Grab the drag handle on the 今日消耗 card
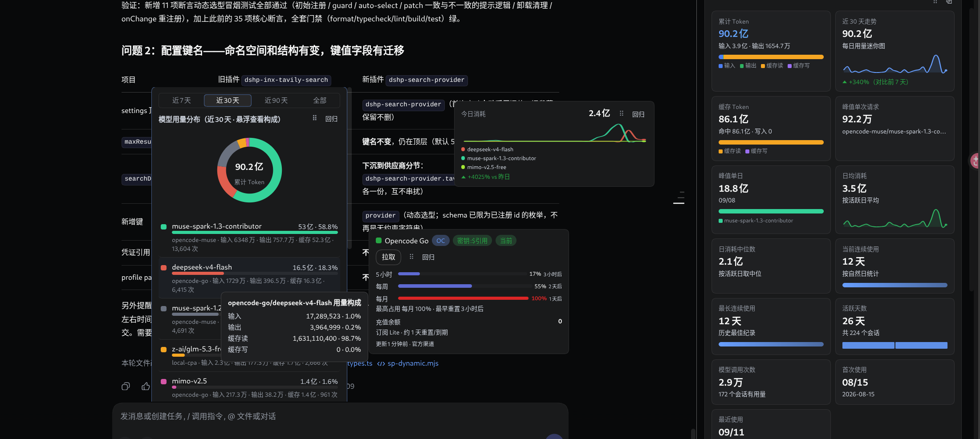The width and height of the screenshot is (980, 439). coord(622,114)
